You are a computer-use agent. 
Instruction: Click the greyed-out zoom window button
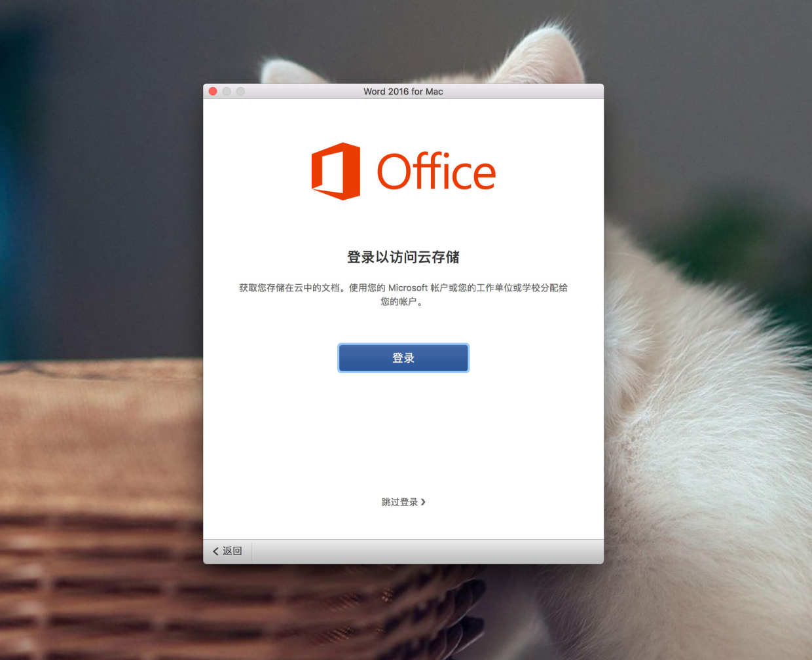[240, 91]
